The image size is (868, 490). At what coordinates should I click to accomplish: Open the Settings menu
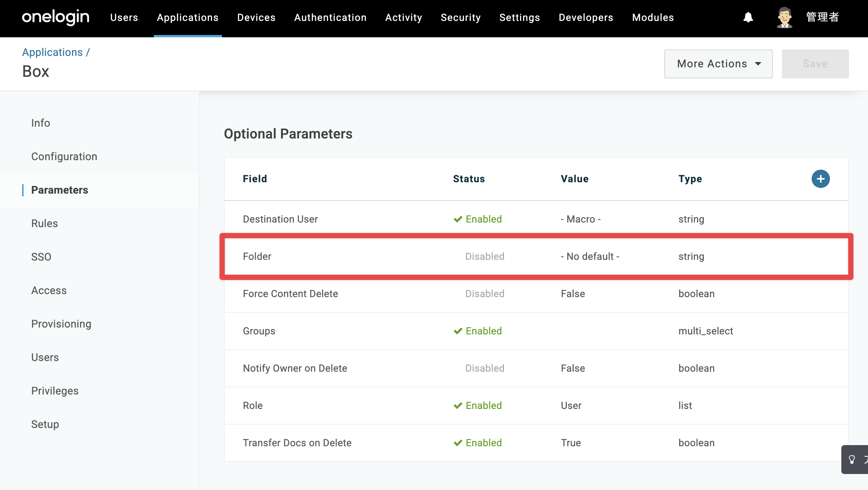(520, 17)
